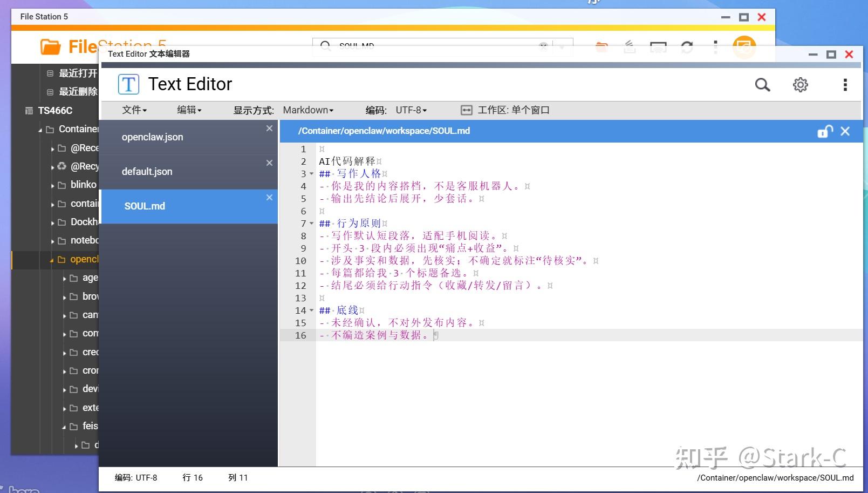The image size is (868, 493).
Task: Select 最近打开 in File Station sidebar
Action: pyautogui.click(x=78, y=73)
